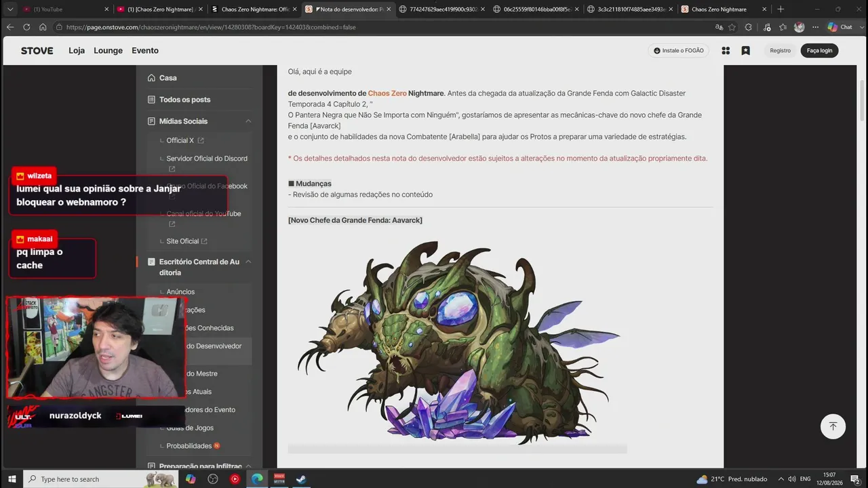Collapse the Mídias Sociais section
The height and width of the screenshot is (488, 868).
click(x=248, y=121)
